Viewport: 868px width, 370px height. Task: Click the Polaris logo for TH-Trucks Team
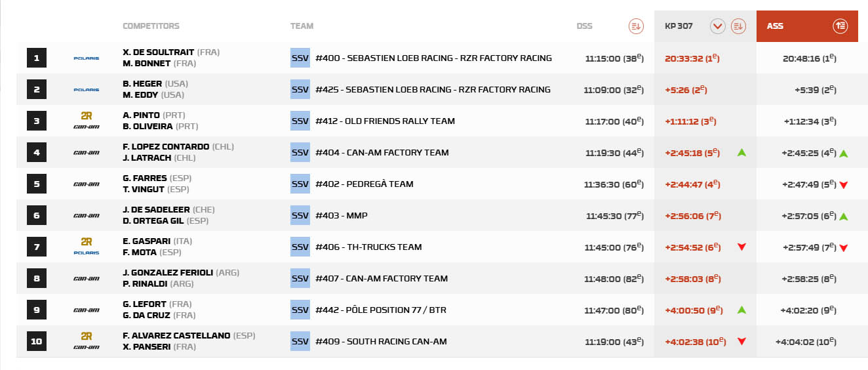pyautogui.click(x=86, y=253)
